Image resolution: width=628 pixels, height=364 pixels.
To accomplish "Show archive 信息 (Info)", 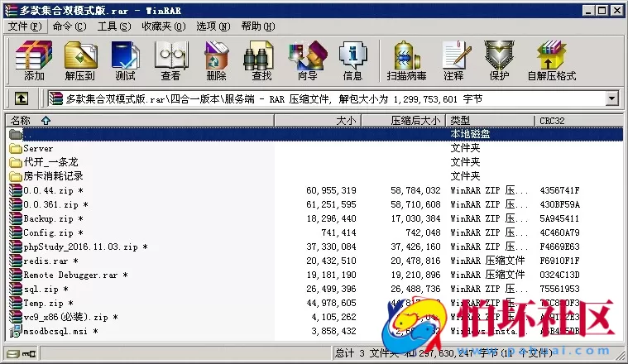I will click(x=352, y=60).
